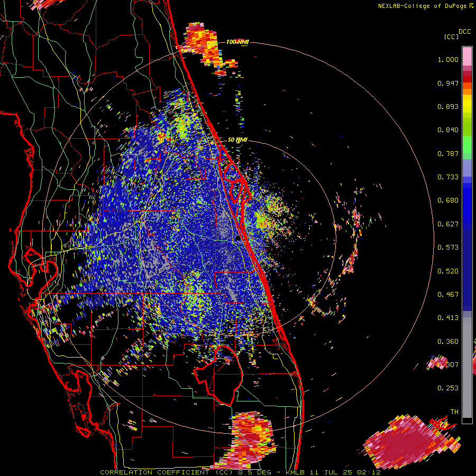The width and height of the screenshot is (476, 476).
Task: Click the 02:12 time stamp
Action: (370, 472)
